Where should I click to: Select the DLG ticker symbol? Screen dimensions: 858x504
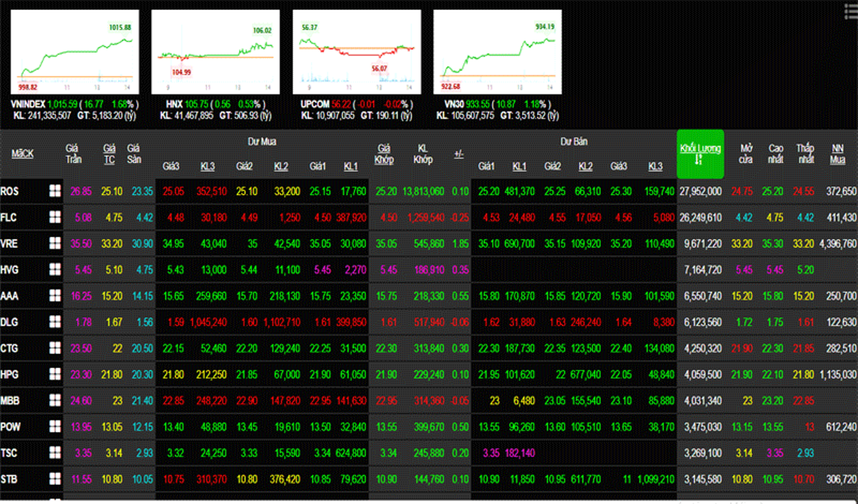9,322
